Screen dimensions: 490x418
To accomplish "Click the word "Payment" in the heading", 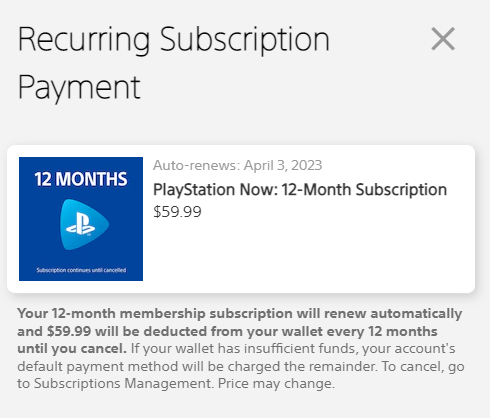I will (x=79, y=88).
